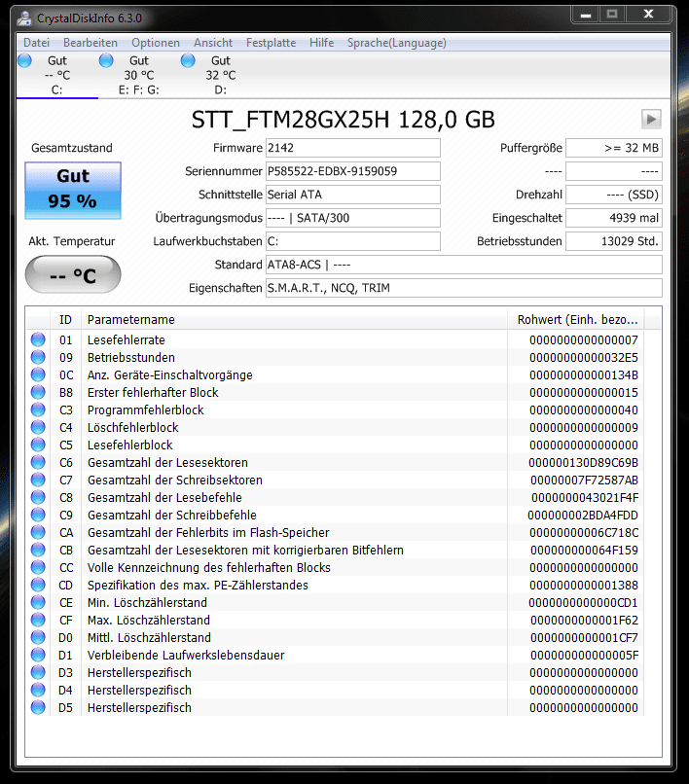Minimize the CrystalDiskInfo window
689x784 pixels.
[586, 15]
